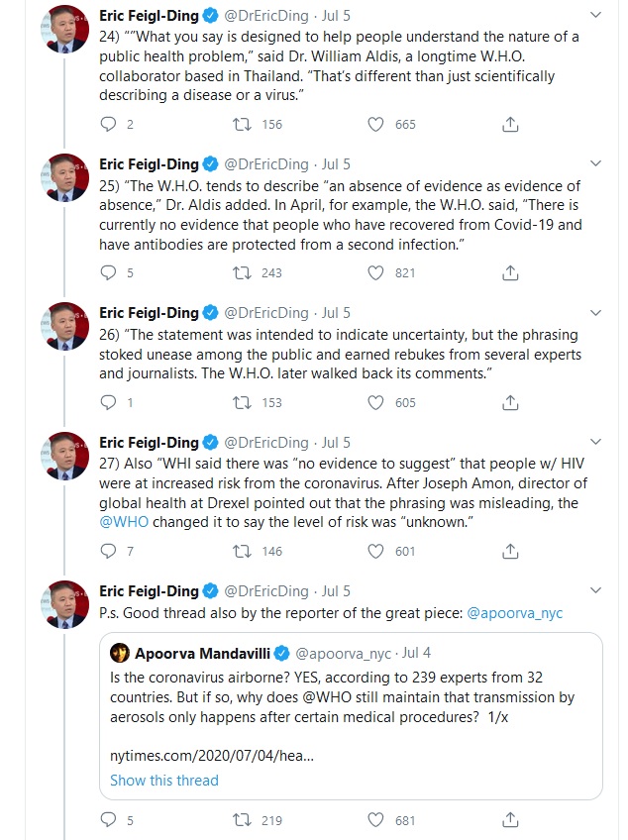Share tweet 27 about HIV risk
Image resolution: width=628 pixels, height=840 pixels.
click(x=511, y=551)
